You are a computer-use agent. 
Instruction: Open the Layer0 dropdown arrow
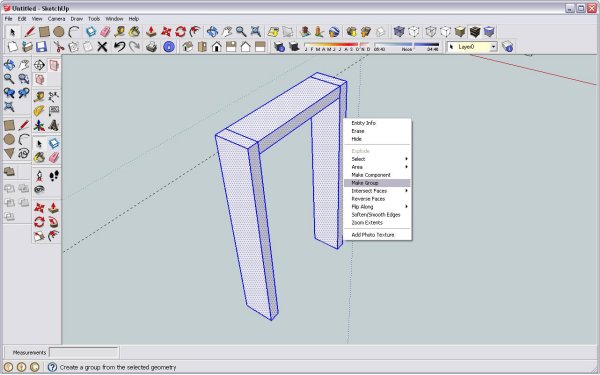(x=494, y=47)
